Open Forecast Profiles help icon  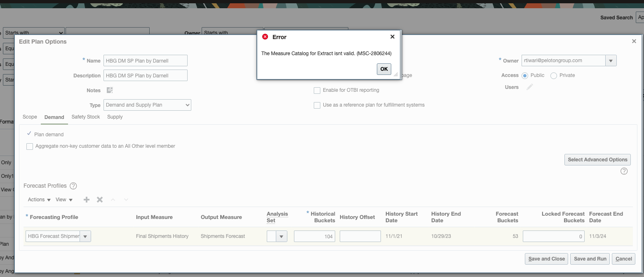point(73,186)
